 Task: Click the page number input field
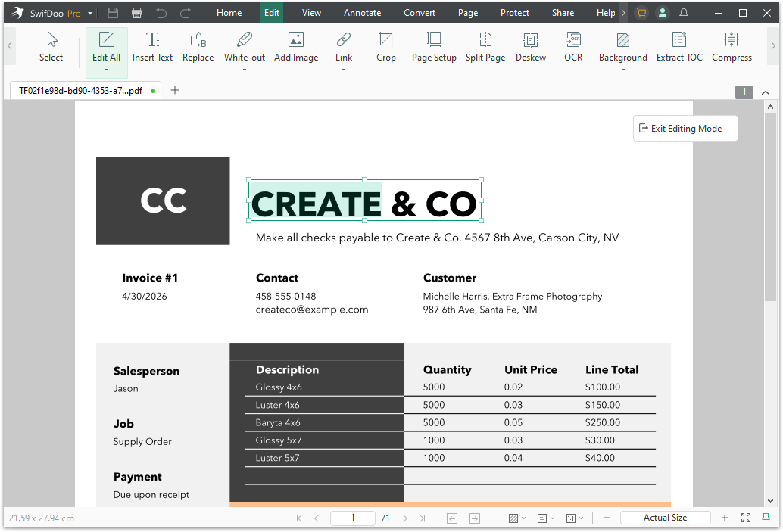tap(353, 518)
